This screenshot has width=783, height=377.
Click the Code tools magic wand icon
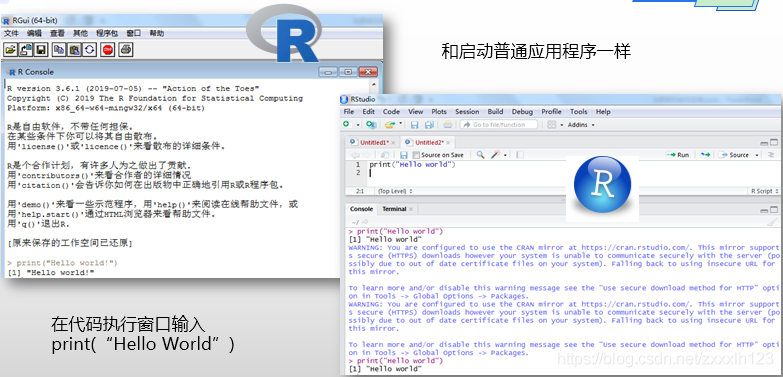(x=495, y=155)
